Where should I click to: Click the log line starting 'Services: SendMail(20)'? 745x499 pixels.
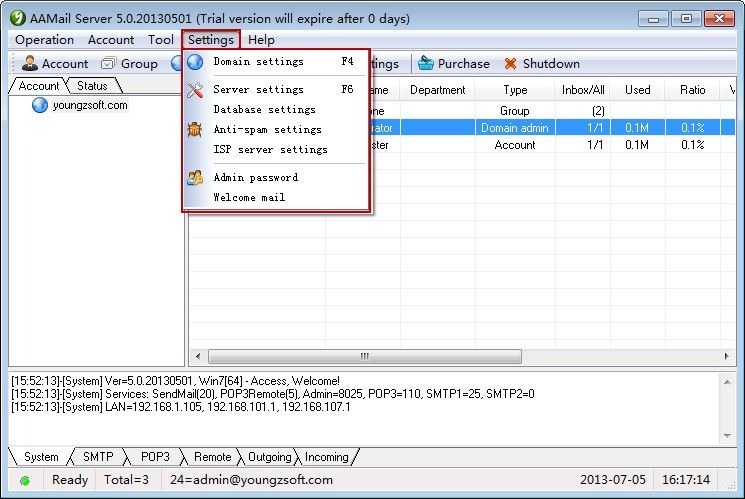point(273,394)
